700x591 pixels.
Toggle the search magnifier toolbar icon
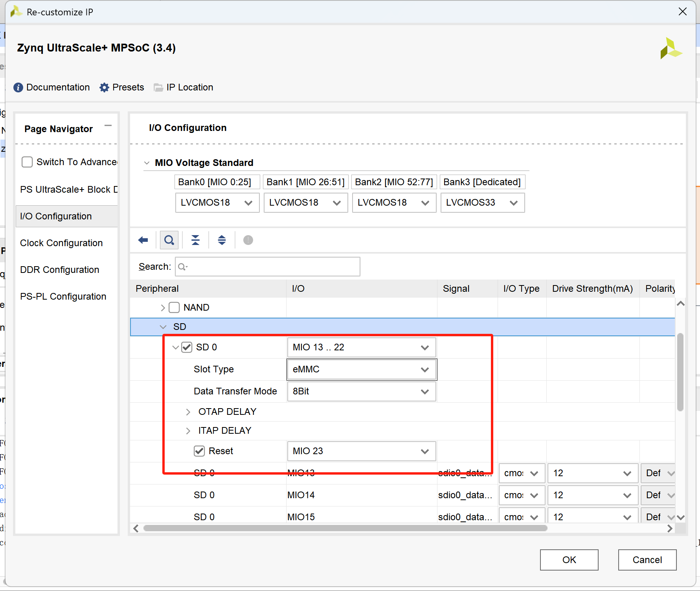pyautogui.click(x=169, y=240)
